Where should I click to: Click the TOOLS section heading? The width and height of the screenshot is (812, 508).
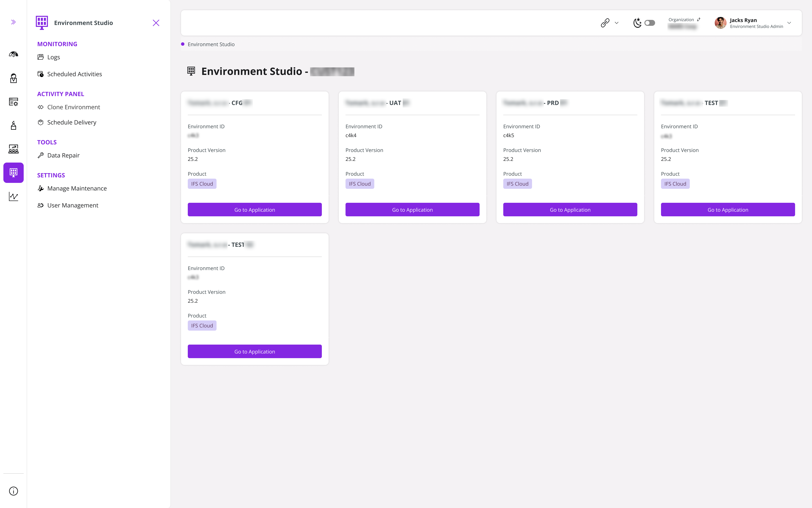pyautogui.click(x=47, y=142)
